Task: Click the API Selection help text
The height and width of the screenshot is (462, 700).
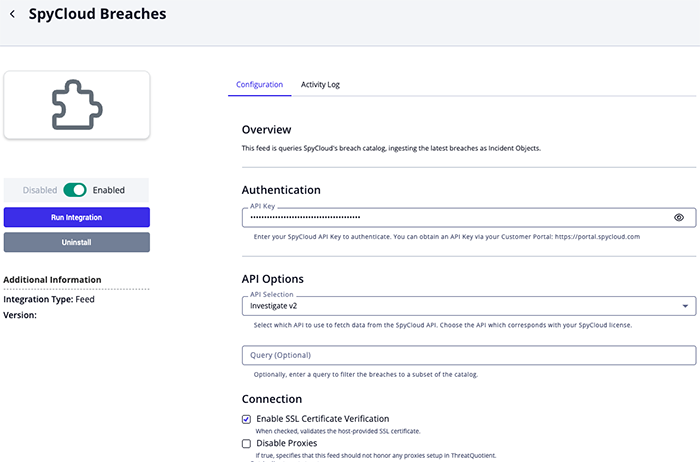Action: [443, 325]
